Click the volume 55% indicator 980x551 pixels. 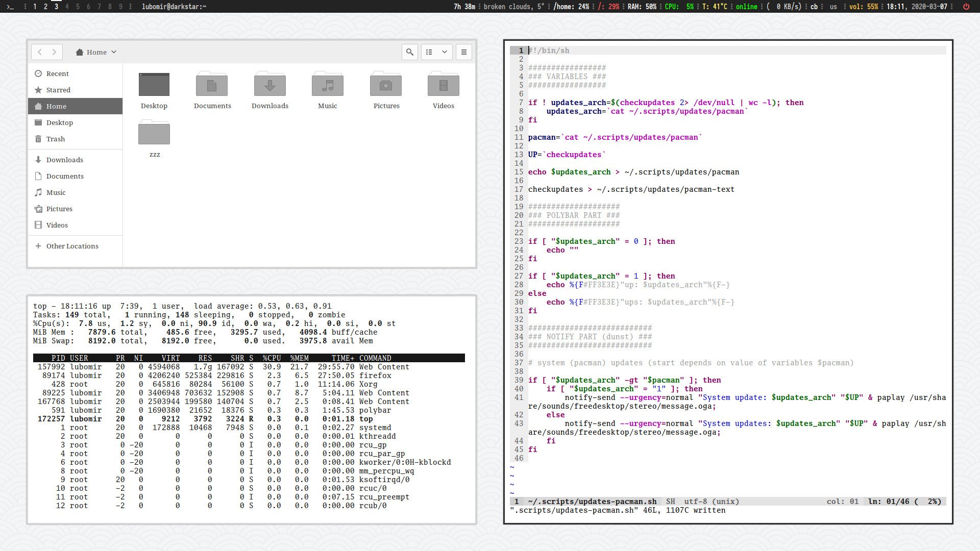[x=864, y=7]
